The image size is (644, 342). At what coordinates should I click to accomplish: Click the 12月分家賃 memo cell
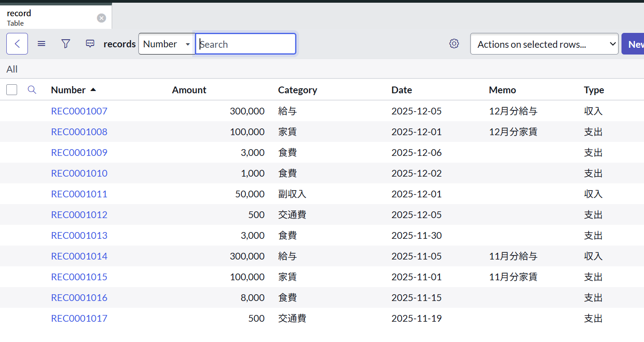(513, 132)
